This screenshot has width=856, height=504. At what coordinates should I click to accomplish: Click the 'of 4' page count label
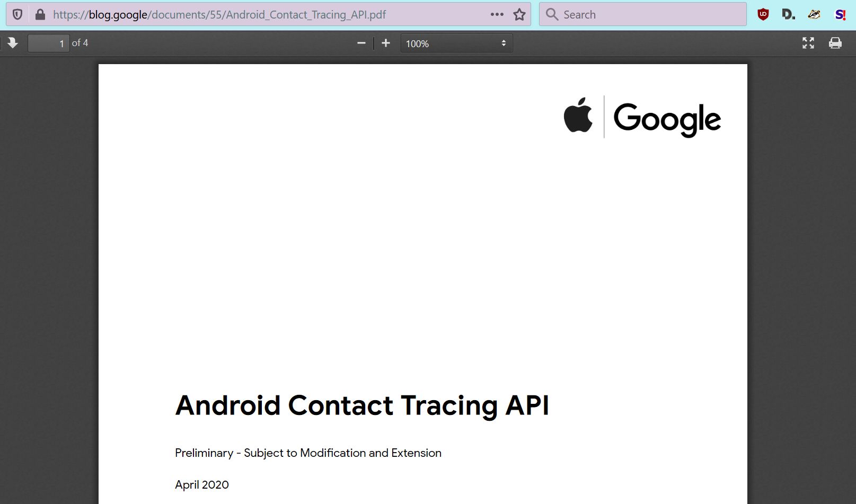tap(80, 43)
